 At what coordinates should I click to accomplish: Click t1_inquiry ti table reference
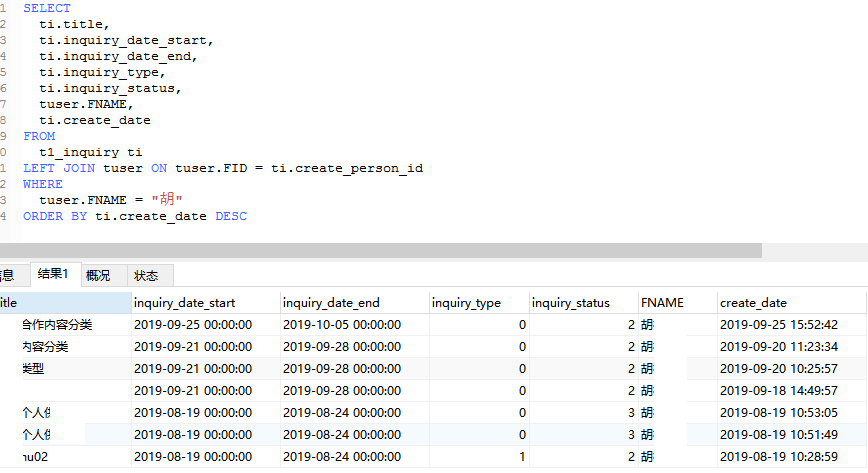click(91, 152)
